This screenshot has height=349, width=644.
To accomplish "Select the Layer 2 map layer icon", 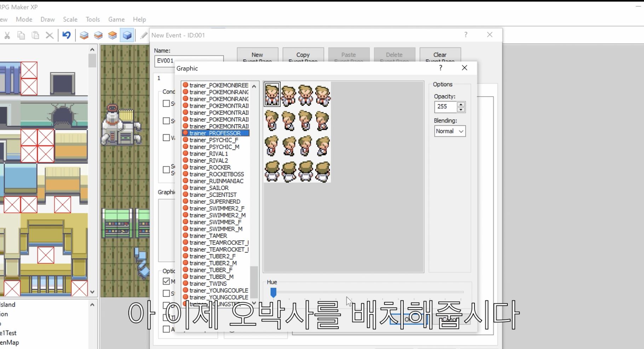I will [98, 35].
